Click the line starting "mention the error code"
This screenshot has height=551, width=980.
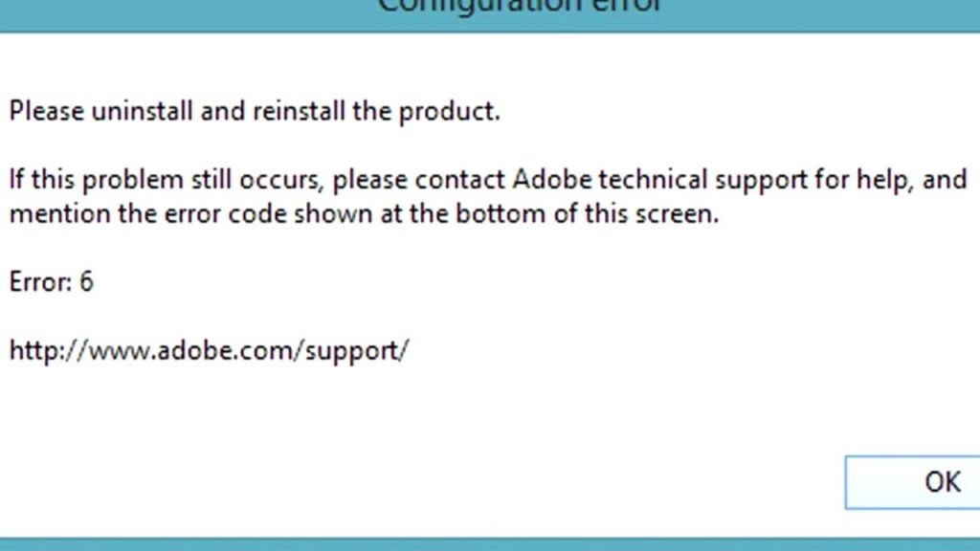[x=364, y=213]
